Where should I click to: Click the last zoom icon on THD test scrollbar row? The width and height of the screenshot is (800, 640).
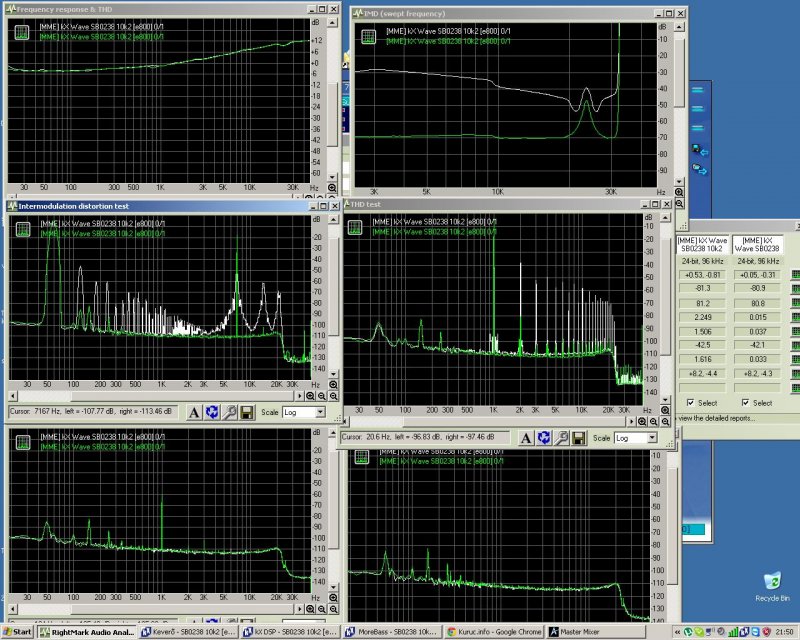click(x=665, y=422)
